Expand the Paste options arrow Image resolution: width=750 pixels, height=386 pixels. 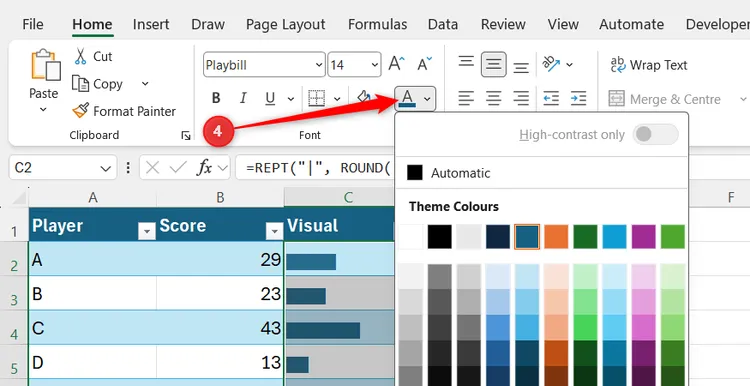coord(43,110)
